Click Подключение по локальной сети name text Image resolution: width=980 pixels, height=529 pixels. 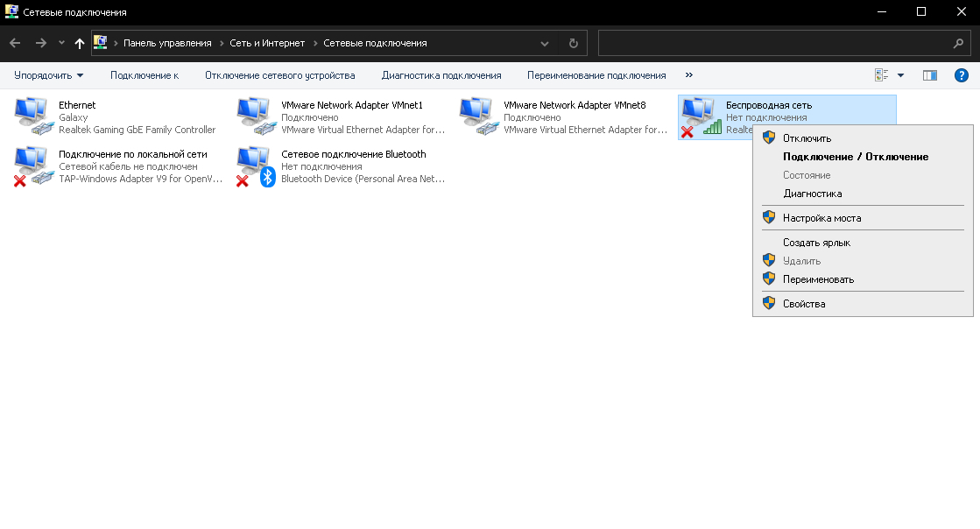coord(132,154)
